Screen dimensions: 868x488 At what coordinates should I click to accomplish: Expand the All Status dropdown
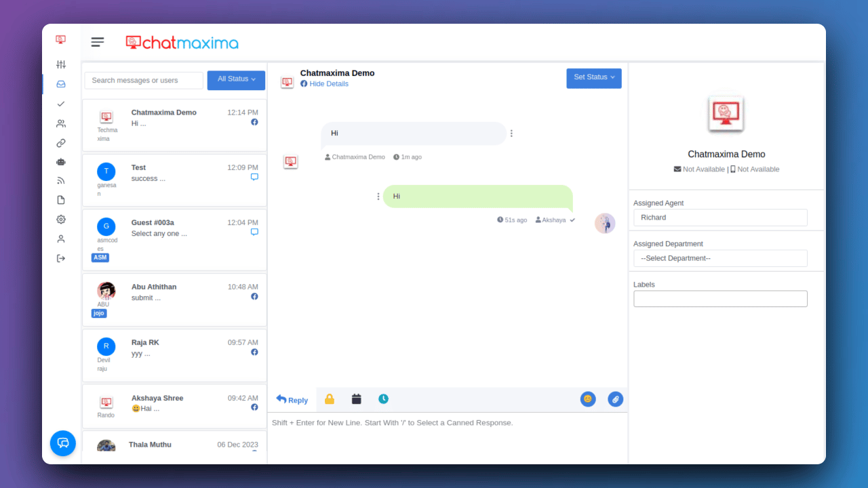pyautogui.click(x=236, y=80)
